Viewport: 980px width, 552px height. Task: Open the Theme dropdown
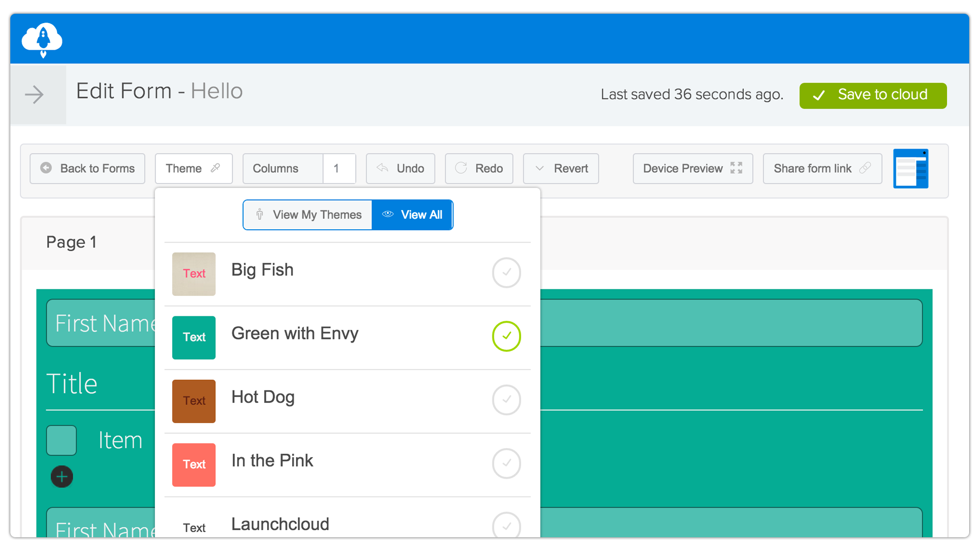point(193,168)
